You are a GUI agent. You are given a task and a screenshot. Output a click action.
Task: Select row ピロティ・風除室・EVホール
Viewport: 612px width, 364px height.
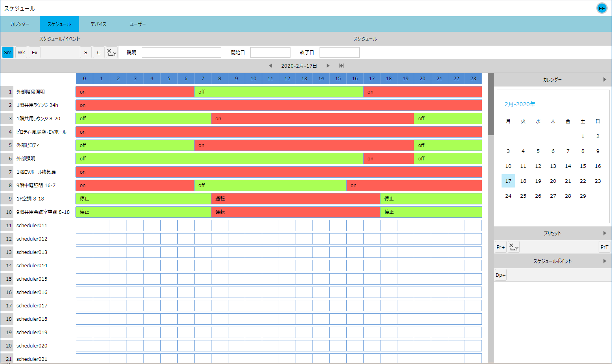(x=41, y=132)
